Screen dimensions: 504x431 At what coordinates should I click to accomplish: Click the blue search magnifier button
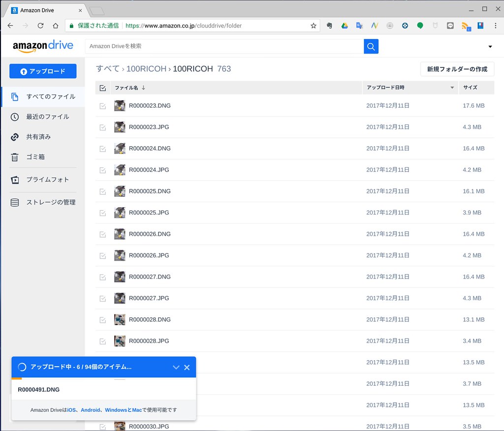click(x=371, y=46)
